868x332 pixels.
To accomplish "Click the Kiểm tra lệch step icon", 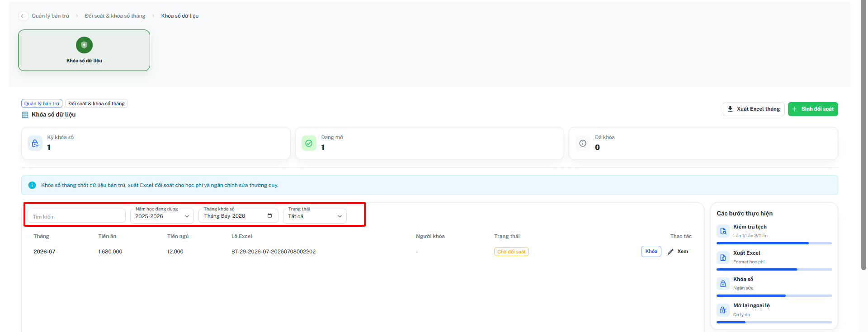I will 723,231.
